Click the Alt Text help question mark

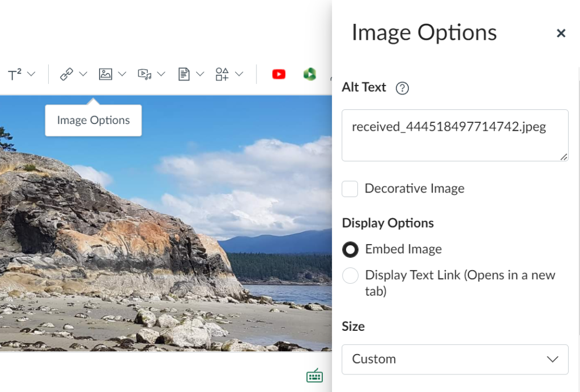(x=402, y=88)
